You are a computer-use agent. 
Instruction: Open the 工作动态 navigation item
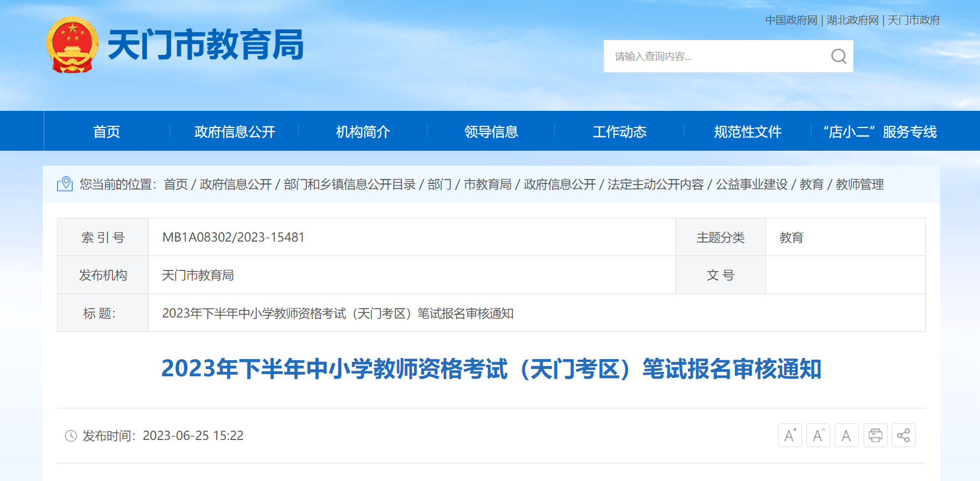[x=620, y=131]
